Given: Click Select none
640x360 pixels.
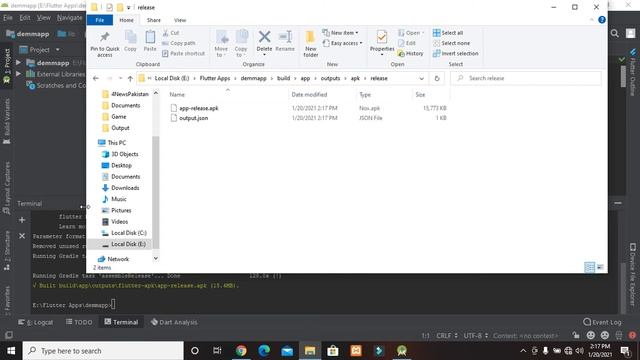Looking at the screenshot, I should point(451,43).
